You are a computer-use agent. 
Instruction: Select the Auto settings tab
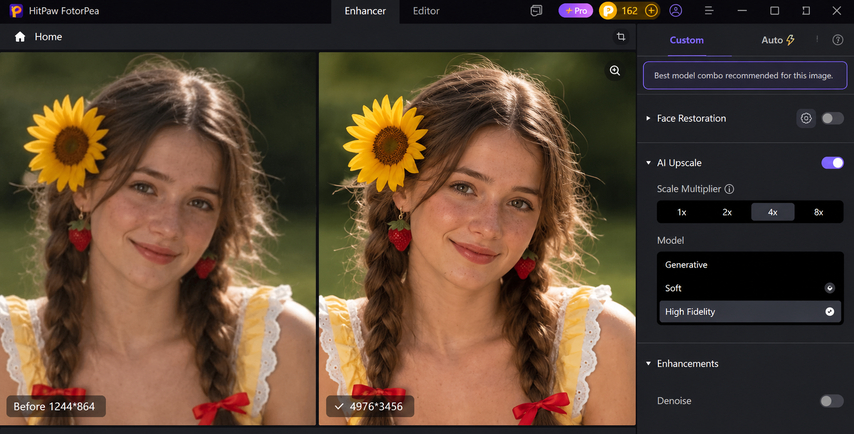778,40
